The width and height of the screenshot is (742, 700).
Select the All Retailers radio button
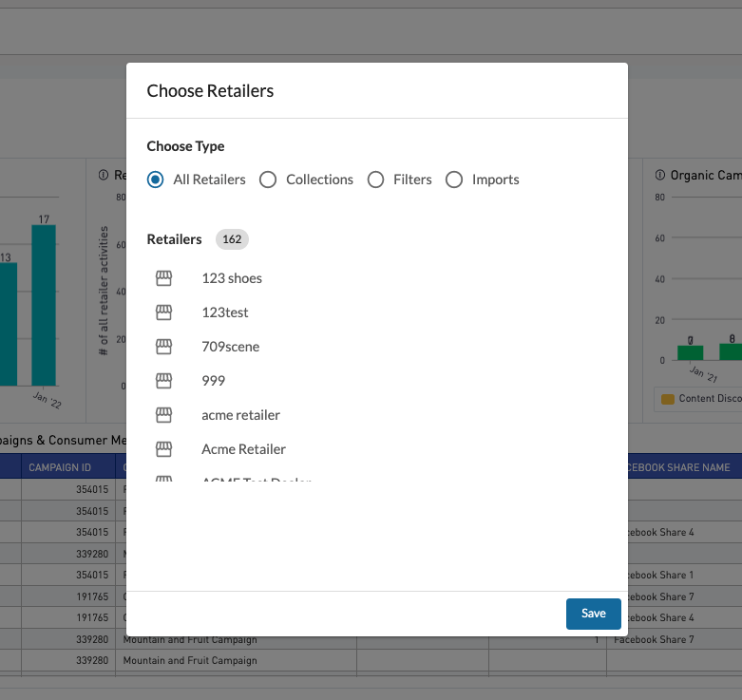point(155,180)
